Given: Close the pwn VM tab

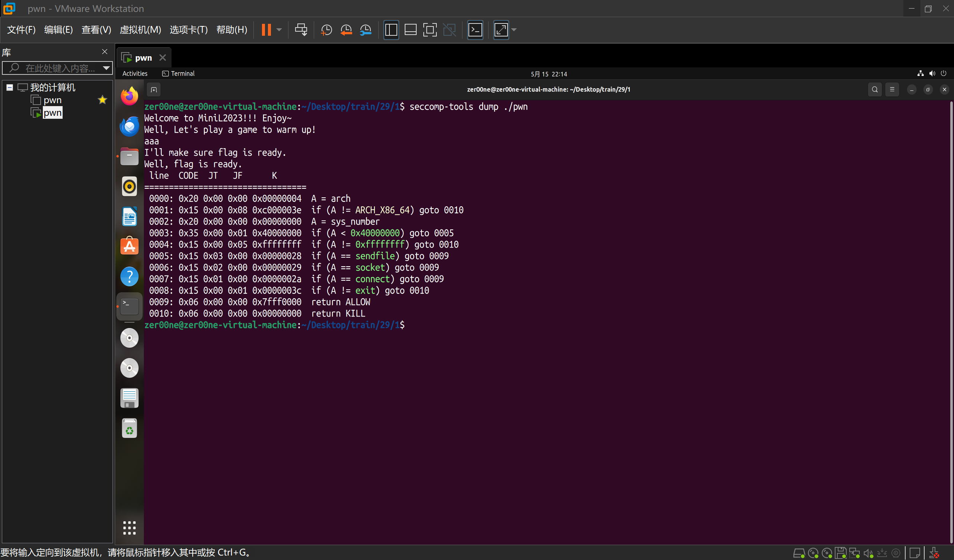Looking at the screenshot, I should pyautogui.click(x=163, y=57).
